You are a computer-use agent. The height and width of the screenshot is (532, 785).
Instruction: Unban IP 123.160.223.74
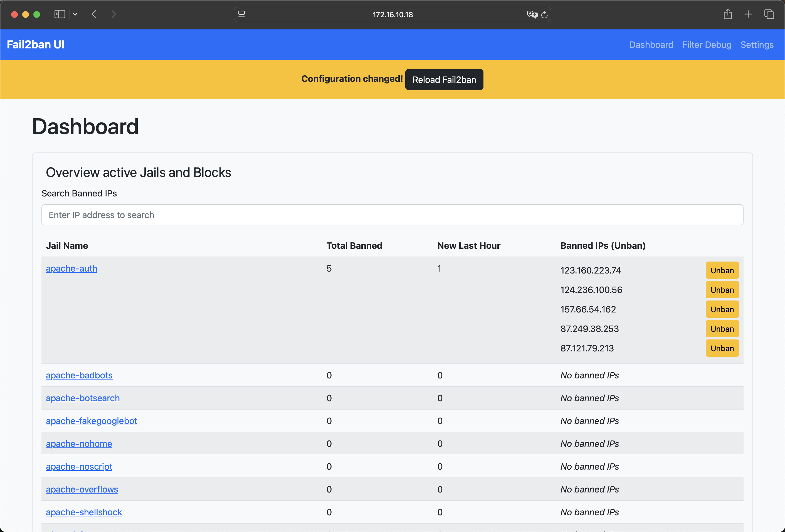(722, 270)
